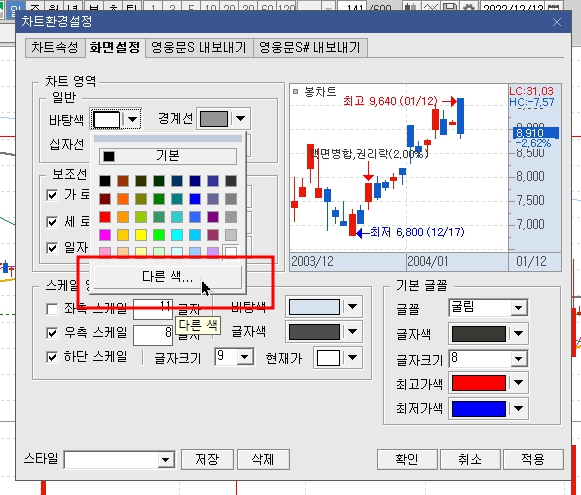This screenshot has height=495, width=581.
Task: Choose the pure blue palette swatch
Action: coord(195,199)
